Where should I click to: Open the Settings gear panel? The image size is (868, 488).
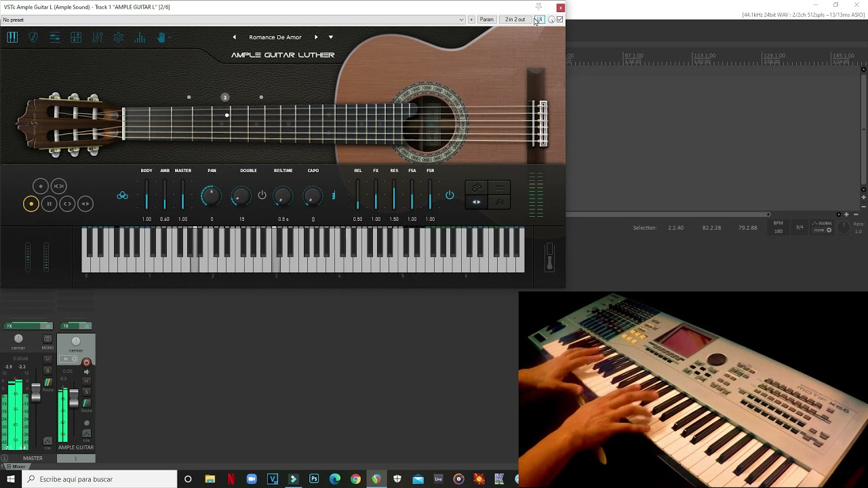pyautogui.click(x=119, y=38)
